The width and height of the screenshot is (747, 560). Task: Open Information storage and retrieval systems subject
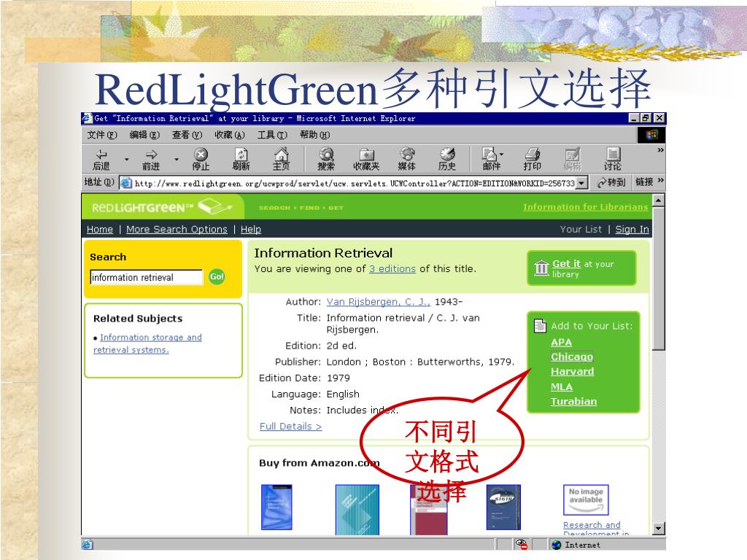coord(147,343)
